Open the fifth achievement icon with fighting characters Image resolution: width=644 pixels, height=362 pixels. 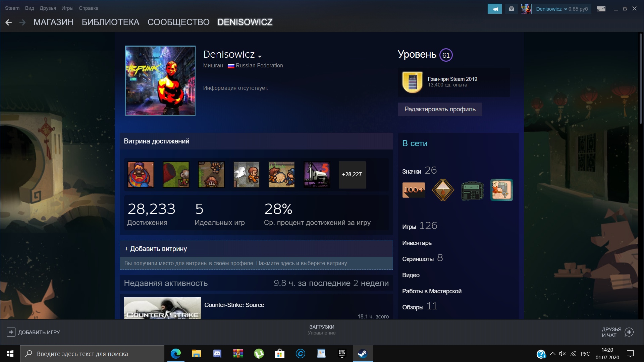tap(282, 175)
